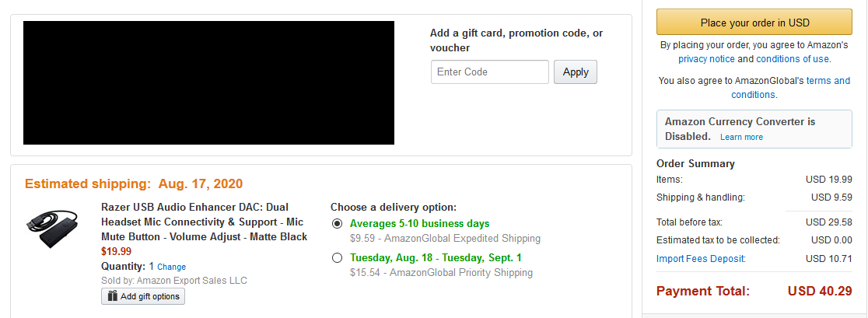Viewport: 868px width, 318px height.
Task: Click the Averages 5-10 business days label
Action: pos(419,224)
